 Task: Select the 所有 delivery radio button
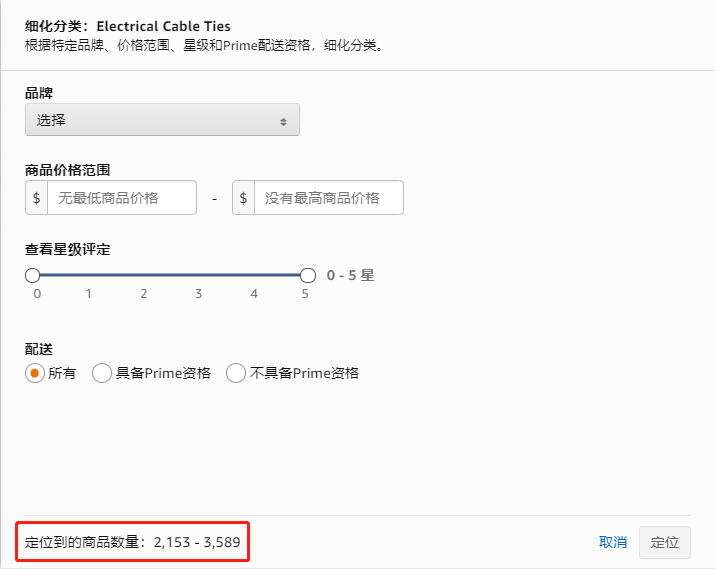pyautogui.click(x=35, y=373)
